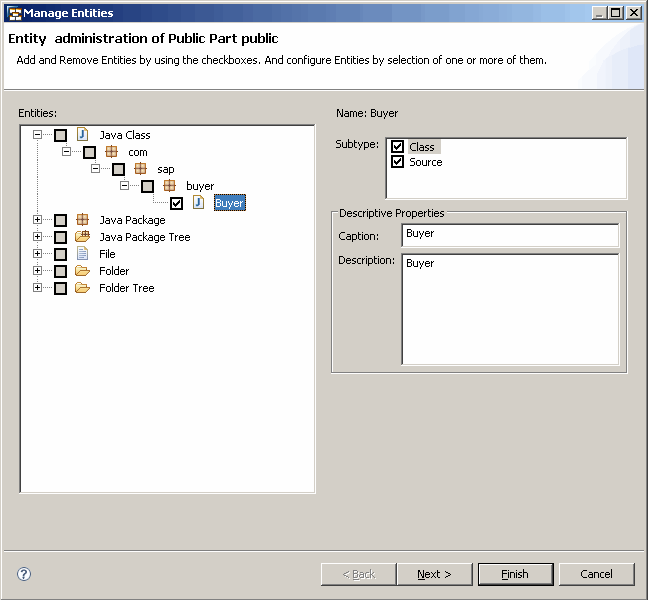
Task: Click the Folder Tree row's folder icon
Action: point(83,288)
